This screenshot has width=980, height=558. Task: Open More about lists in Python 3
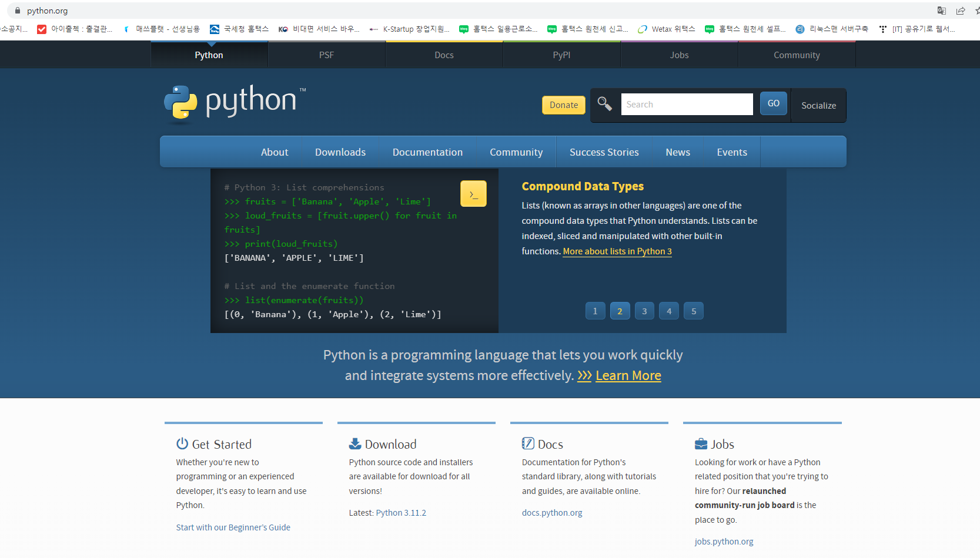pos(617,251)
